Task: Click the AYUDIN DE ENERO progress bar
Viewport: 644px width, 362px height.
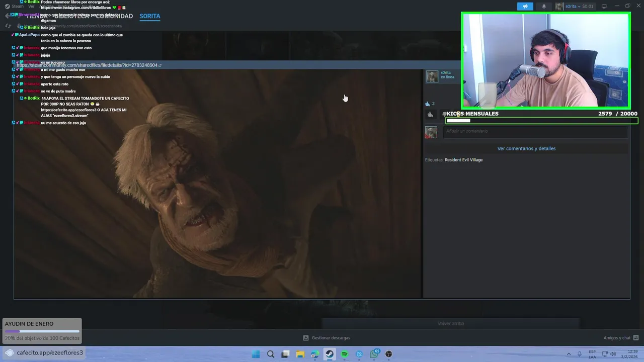Action: click(42, 331)
